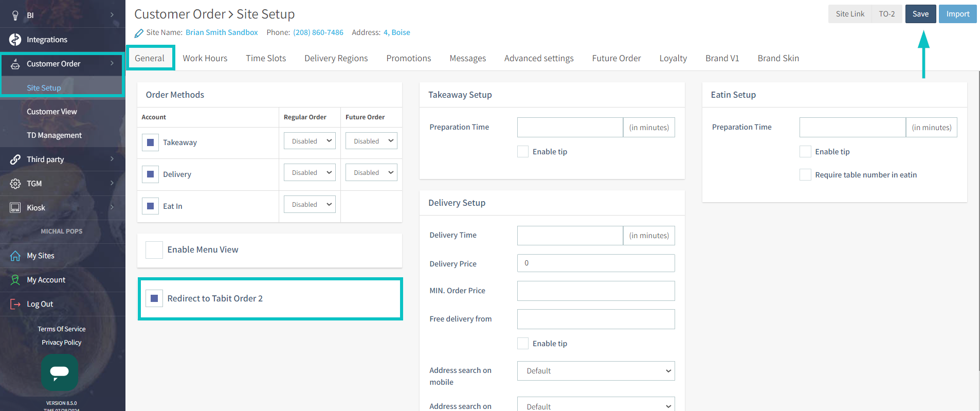This screenshot has height=411, width=980.
Task: Open the Loyalty tab
Action: click(x=673, y=58)
